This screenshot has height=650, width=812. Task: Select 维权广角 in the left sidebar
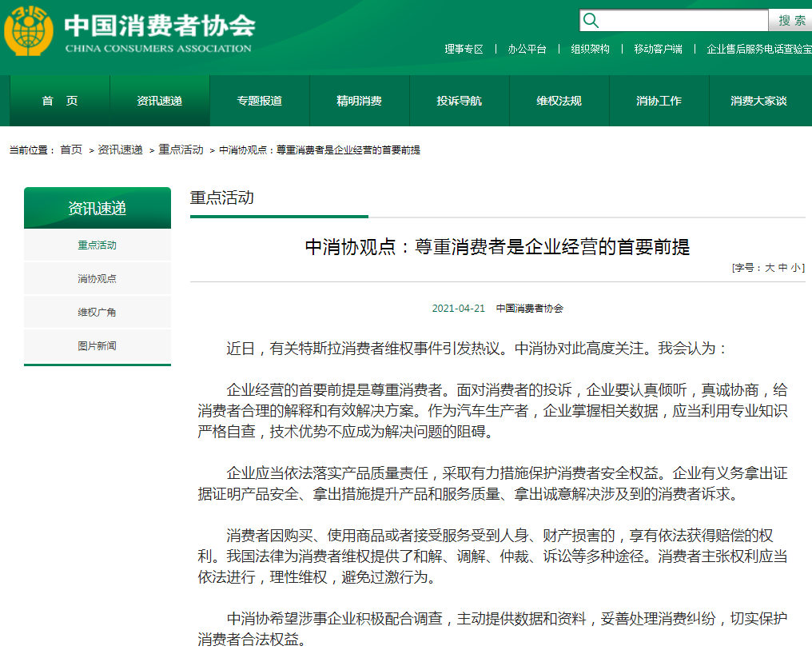[98, 313]
